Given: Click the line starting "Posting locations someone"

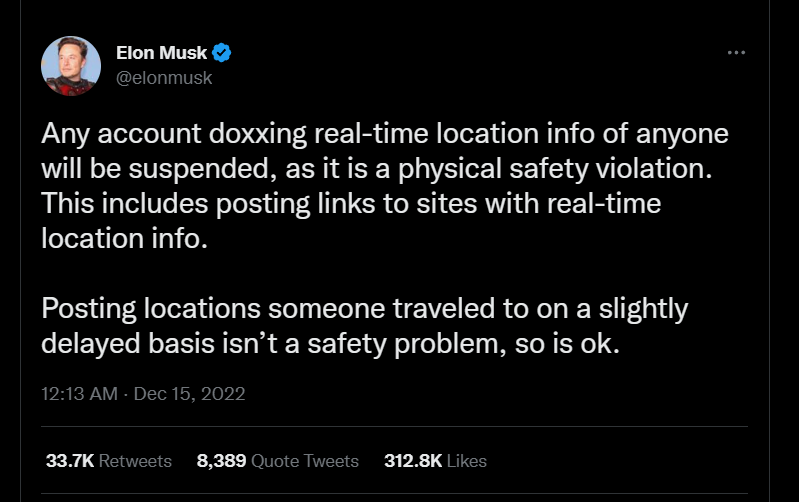Looking at the screenshot, I should pyautogui.click(x=364, y=309).
